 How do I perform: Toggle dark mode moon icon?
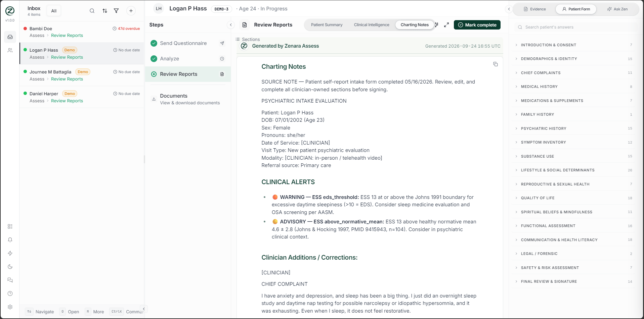click(10, 267)
